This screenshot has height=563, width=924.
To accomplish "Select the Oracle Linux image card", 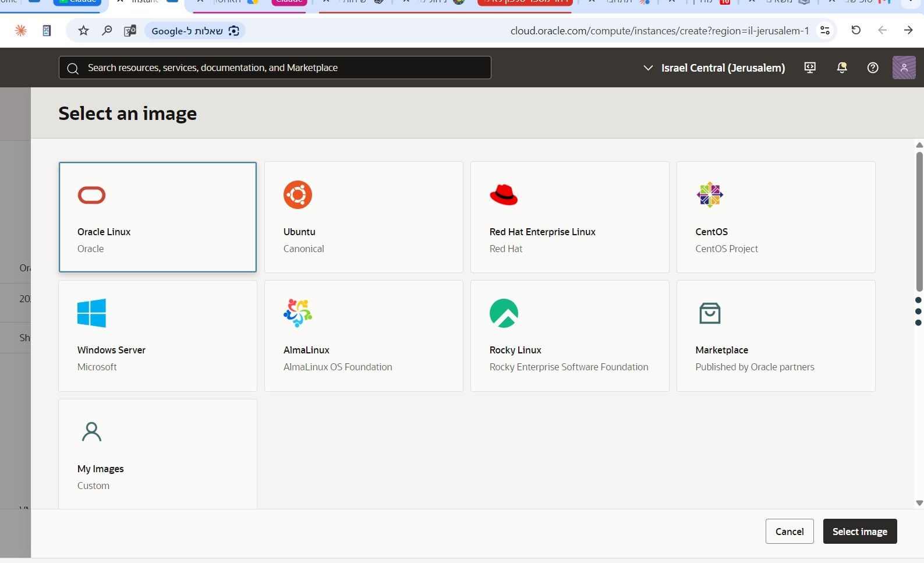I will 157,217.
